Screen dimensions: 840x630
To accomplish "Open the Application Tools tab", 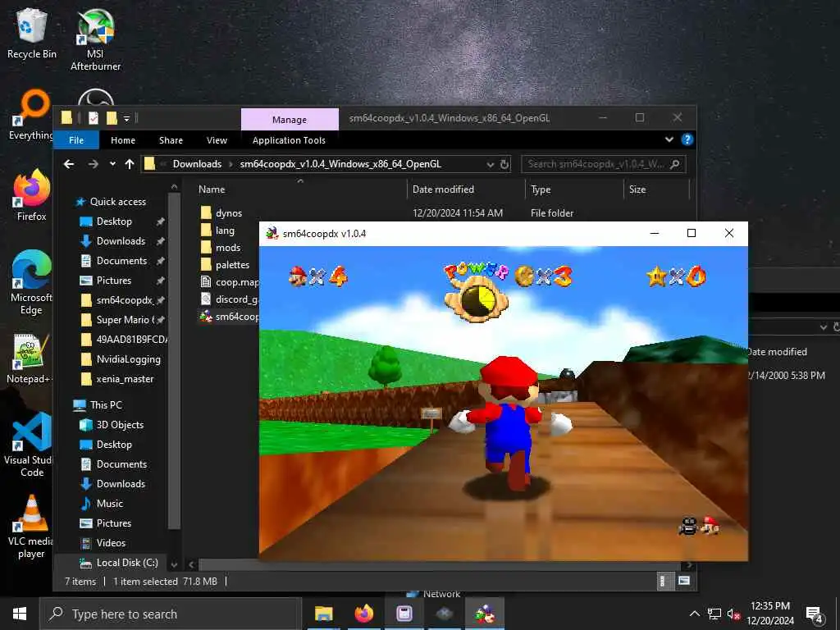I will tap(289, 139).
